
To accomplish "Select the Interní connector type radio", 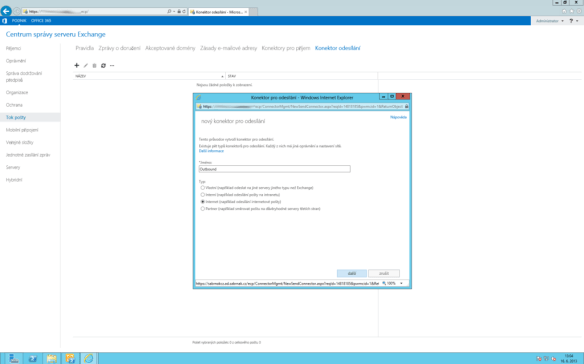I will [203, 194].
